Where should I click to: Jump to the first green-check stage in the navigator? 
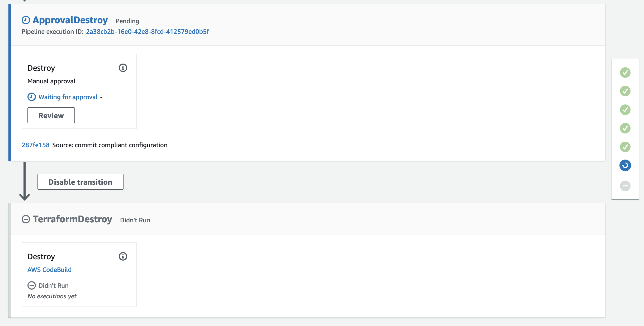[625, 73]
